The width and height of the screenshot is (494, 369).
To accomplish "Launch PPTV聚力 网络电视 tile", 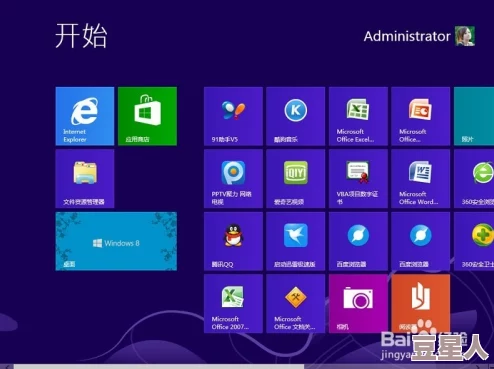I will (x=233, y=179).
